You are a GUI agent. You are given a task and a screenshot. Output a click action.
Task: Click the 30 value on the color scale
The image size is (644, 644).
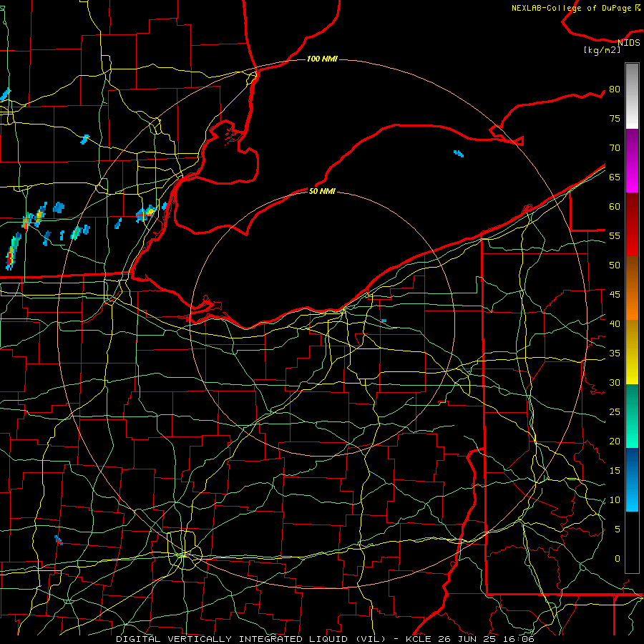615,382
